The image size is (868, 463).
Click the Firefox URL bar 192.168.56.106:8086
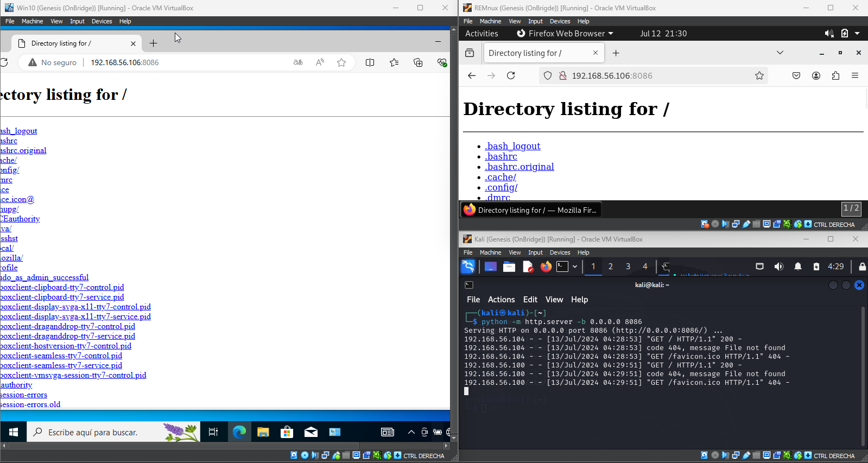[x=612, y=75]
